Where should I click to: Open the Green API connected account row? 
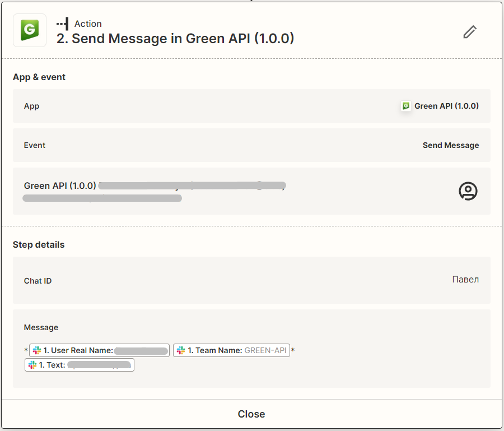pos(251,191)
